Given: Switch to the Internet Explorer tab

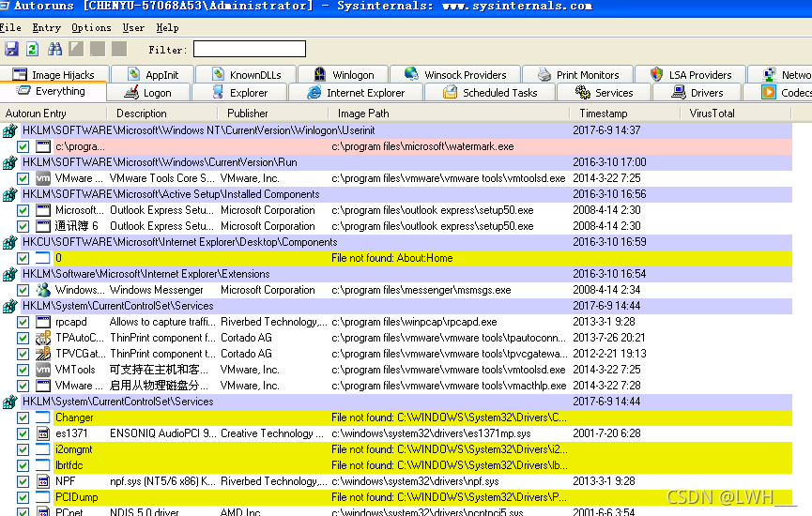Looking at the screenshot, I should click(x=356, y=93).
